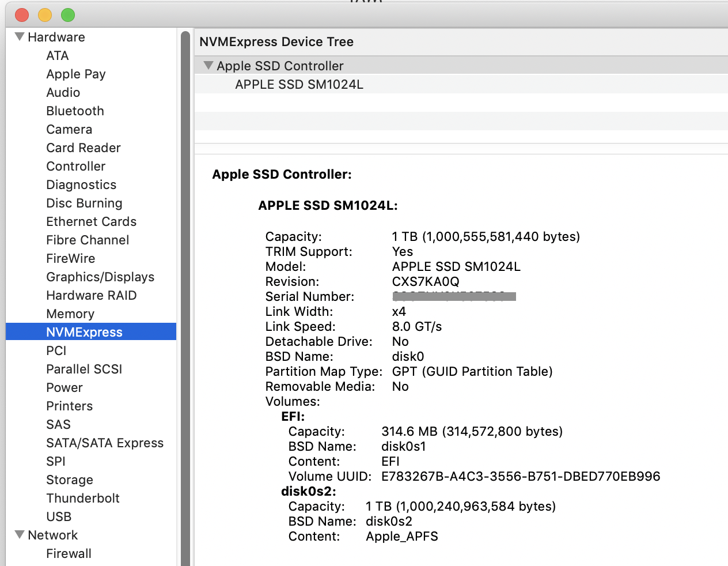728x566 pixels.
Task: Select APPLE SSD SM1024L device row
Action: (x=299, y=84)
